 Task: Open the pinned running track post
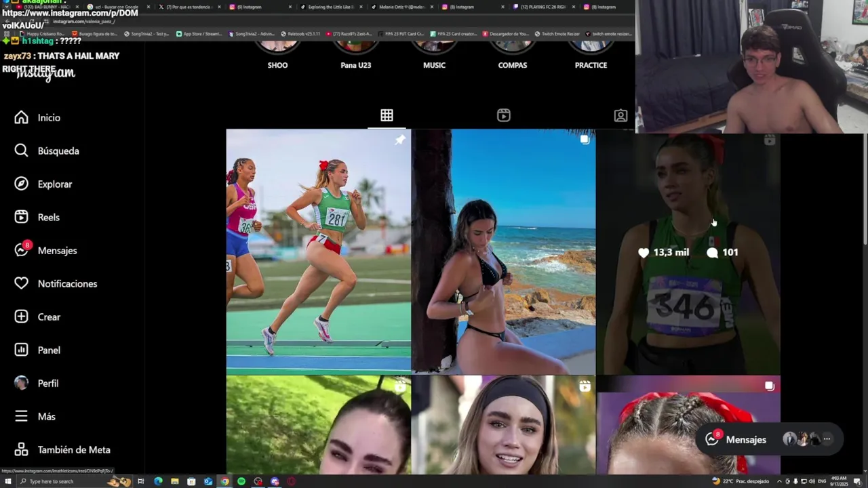pyautogui.click(x=319, y=251)
